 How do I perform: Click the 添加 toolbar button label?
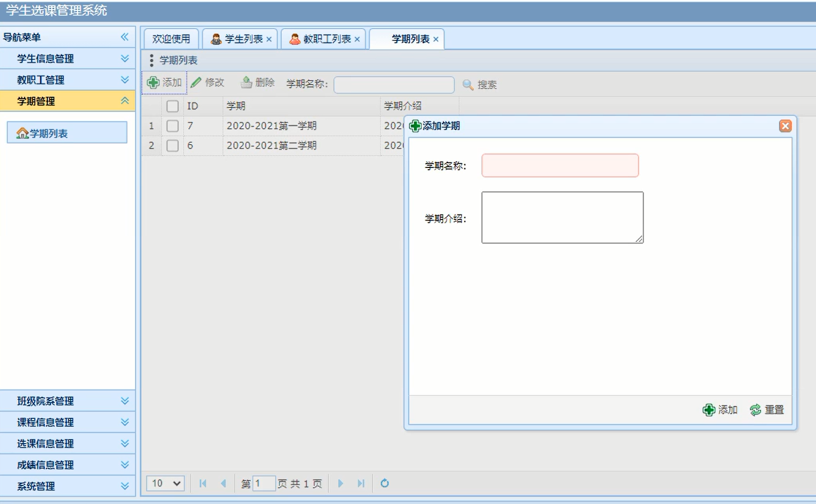coord(172,83)
